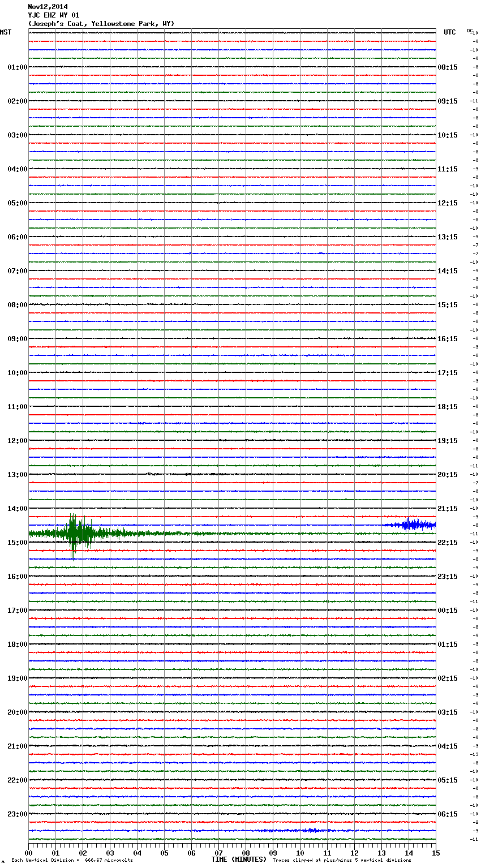Click the 04:00 MST row label
Image resolution: width=481 pixels, height=868 pixels.
(17, 169)
